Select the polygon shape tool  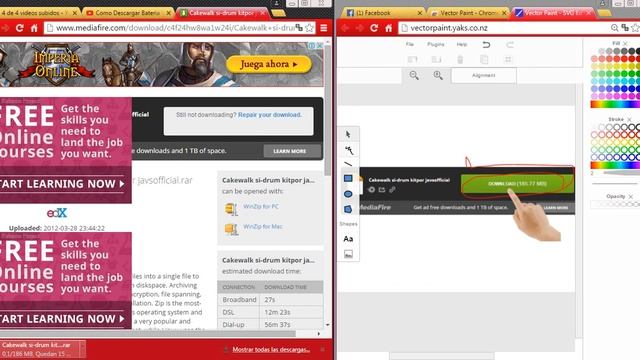[x=348, y=209]
